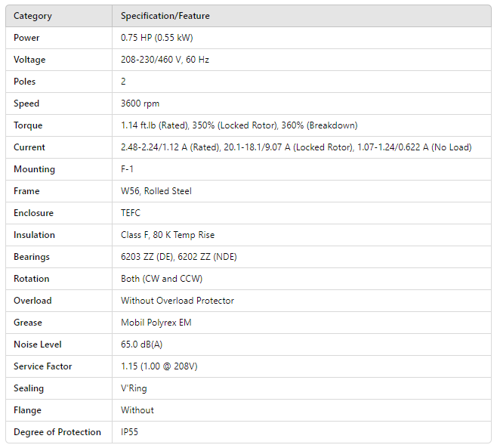Select the Power row label
Image resolution: width=497 pixels, height=448 pixels.
(x=26, y=38)
